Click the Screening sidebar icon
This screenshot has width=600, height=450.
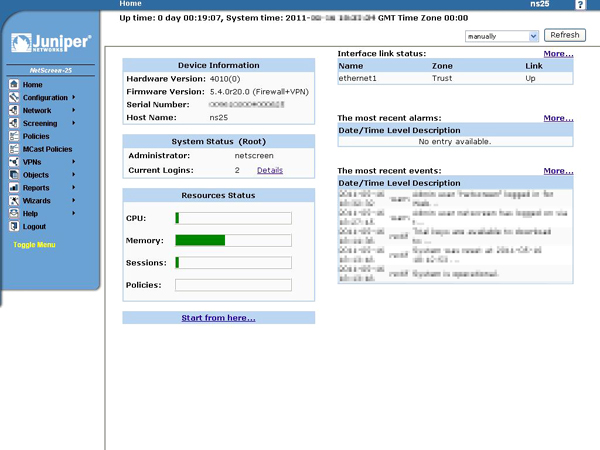[14, 123]
